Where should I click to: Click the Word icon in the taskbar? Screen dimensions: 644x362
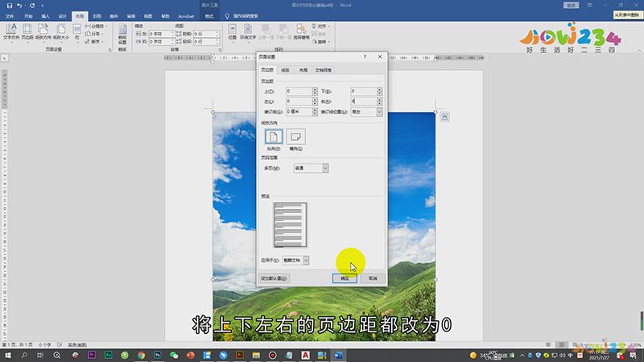338,355
